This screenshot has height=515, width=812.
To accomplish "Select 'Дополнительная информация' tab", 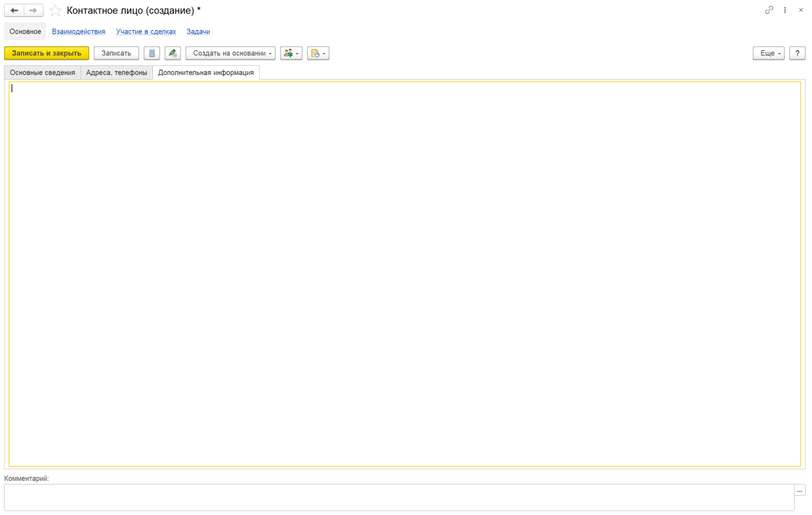I will 206,73.
